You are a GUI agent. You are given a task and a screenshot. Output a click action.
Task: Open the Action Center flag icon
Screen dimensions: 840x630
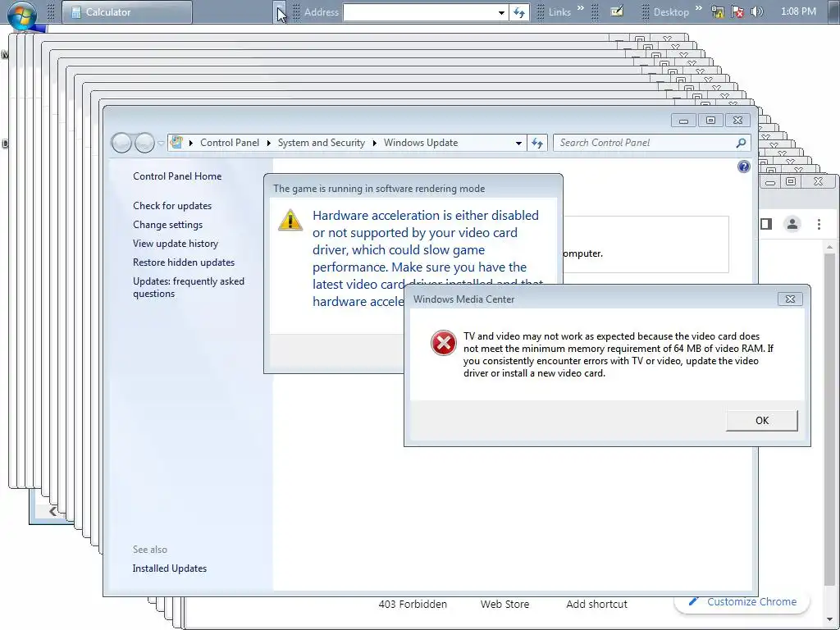[737, 11]
